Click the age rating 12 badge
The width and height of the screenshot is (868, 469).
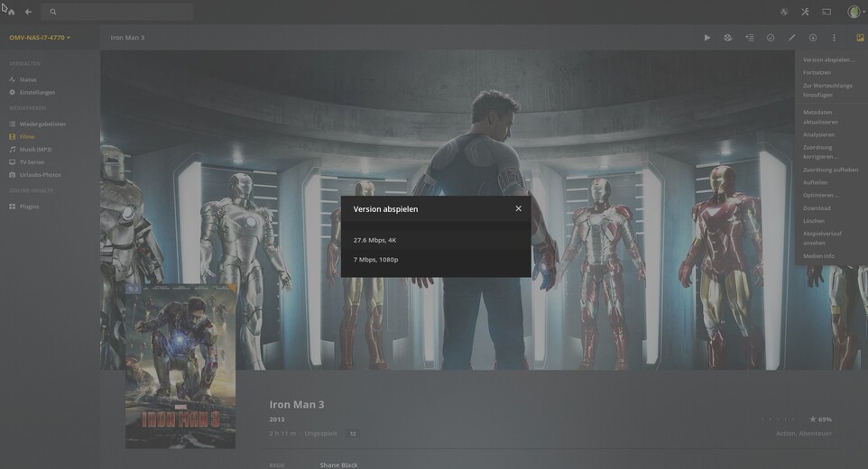tap(353, 434)
